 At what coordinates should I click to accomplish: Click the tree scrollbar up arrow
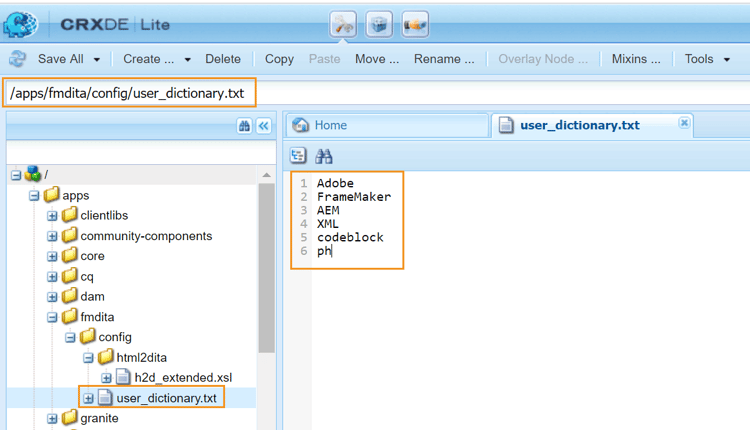266,175
